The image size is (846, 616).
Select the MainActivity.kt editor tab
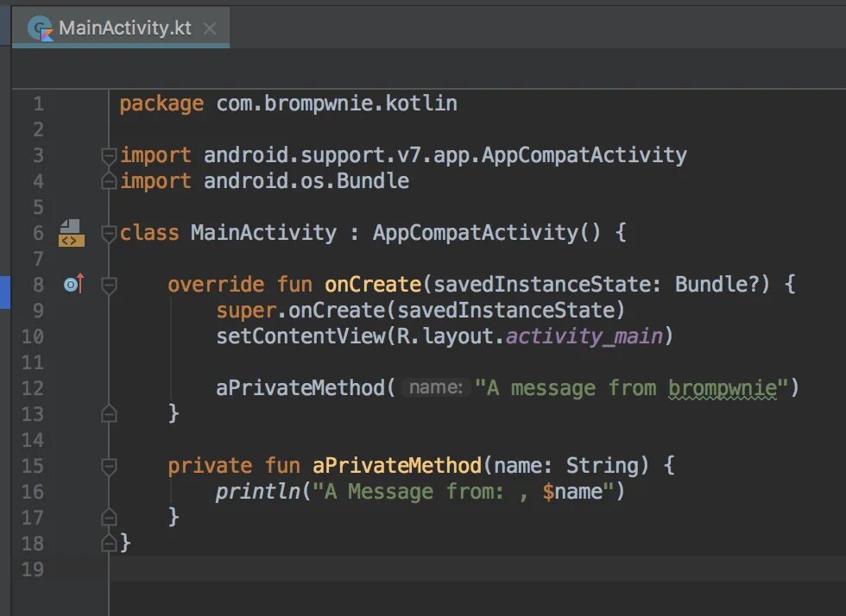click(121, 28)
